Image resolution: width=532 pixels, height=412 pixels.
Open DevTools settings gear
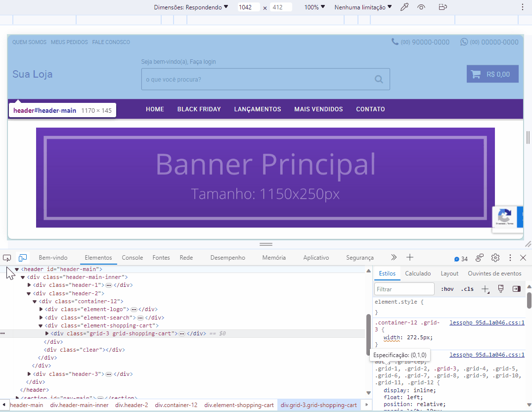click(x=495, y=258)
